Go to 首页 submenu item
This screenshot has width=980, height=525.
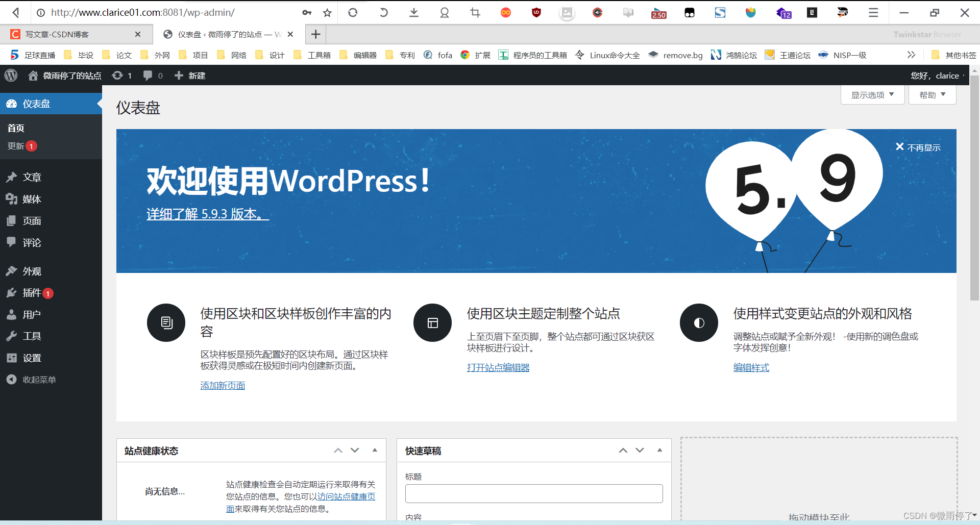pyautogui.click(x=16, y=128)
